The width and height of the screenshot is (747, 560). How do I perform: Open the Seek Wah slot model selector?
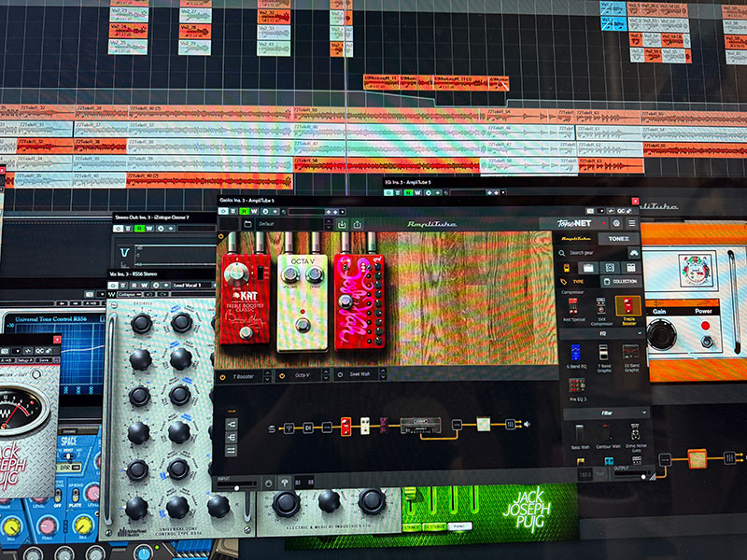(383, 374)
